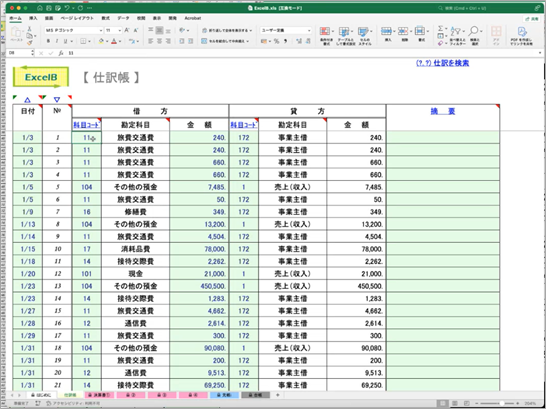Click the Delete cells icon
Screen dimensions: 546x409
point(403,31)
